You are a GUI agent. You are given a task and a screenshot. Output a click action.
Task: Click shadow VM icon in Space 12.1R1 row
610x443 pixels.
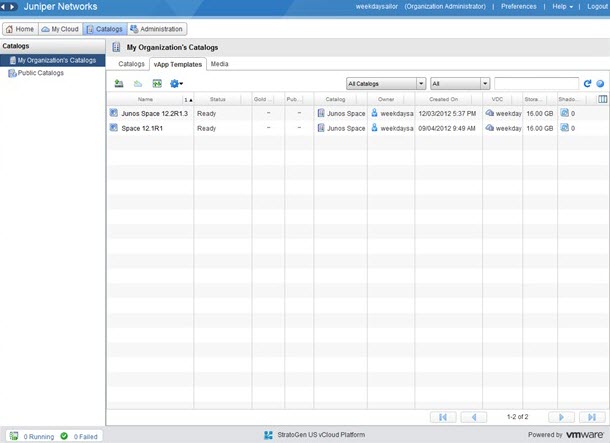tap(564, 128)
